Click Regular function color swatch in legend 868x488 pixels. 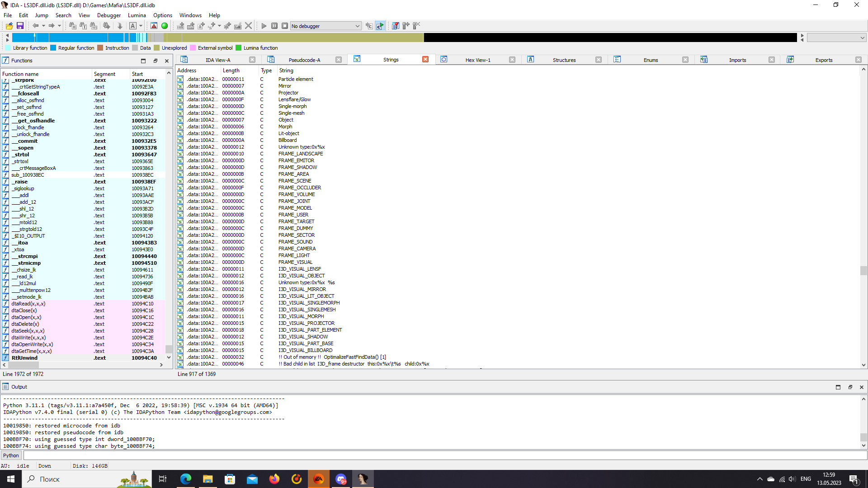[x=53, y=48]
